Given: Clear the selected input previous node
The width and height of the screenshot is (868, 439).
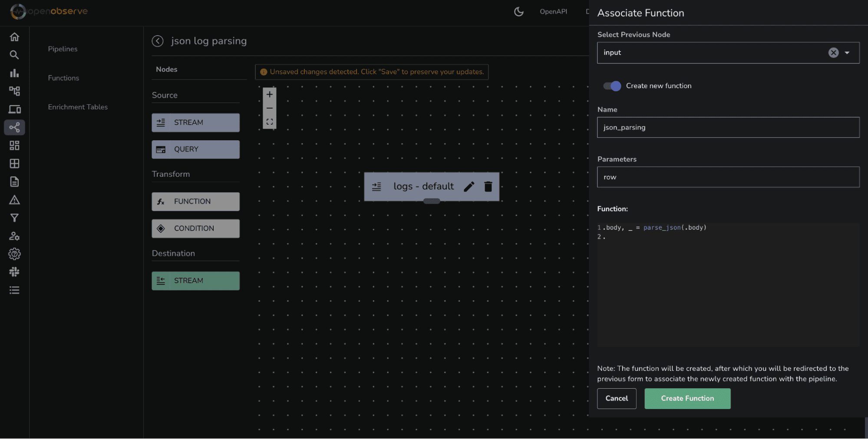Looking at the screenshot, I should click(x=833, y=53).
